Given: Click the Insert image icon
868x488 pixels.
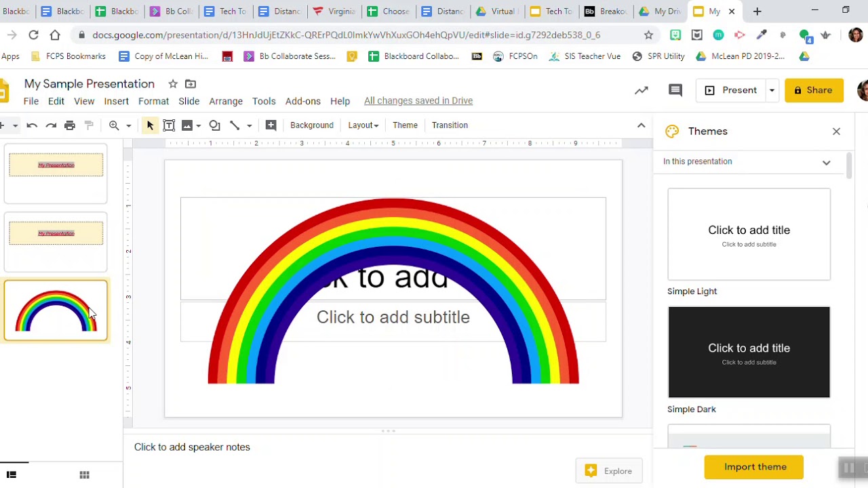Looking at the screenshot, I should [187, 125].
